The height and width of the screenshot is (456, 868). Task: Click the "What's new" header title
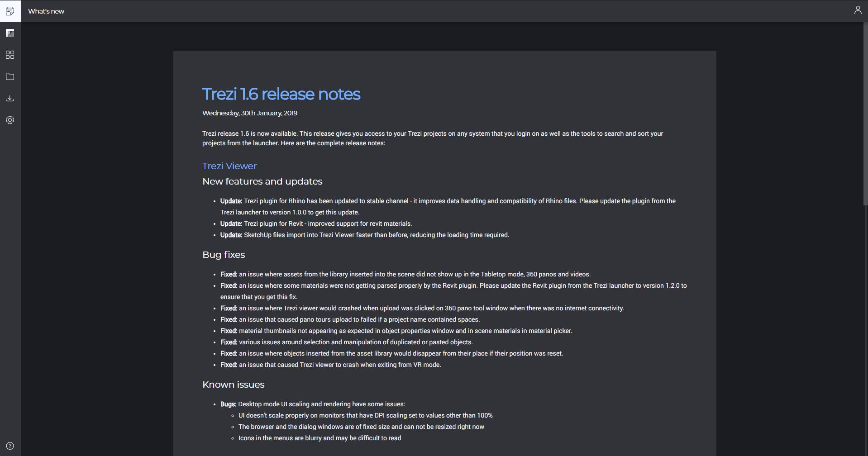pyautogui.click(x=46, y=11)
